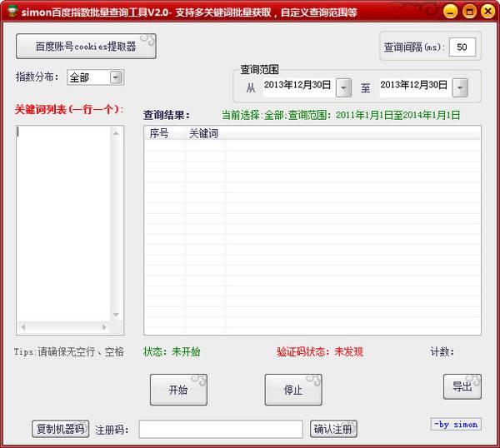500x448 pixels.
Task: Maximize the window using title bar button
Action: [x=468, y=11]
